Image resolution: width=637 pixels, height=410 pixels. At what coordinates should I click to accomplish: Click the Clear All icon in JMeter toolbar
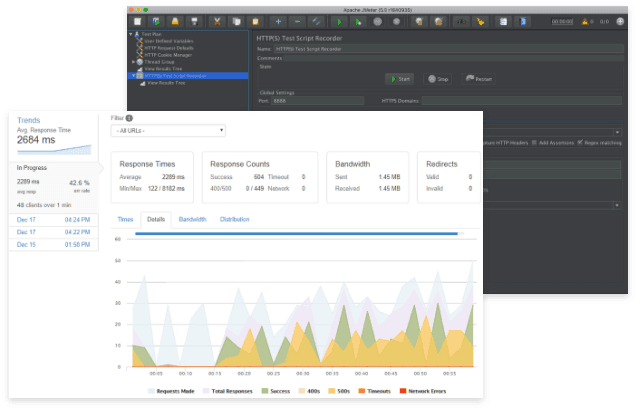(x=438, y=22)
